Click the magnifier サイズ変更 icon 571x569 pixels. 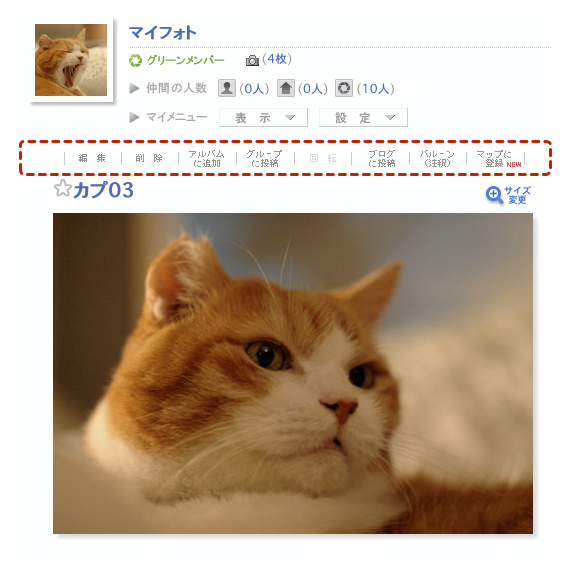(494, 195)
